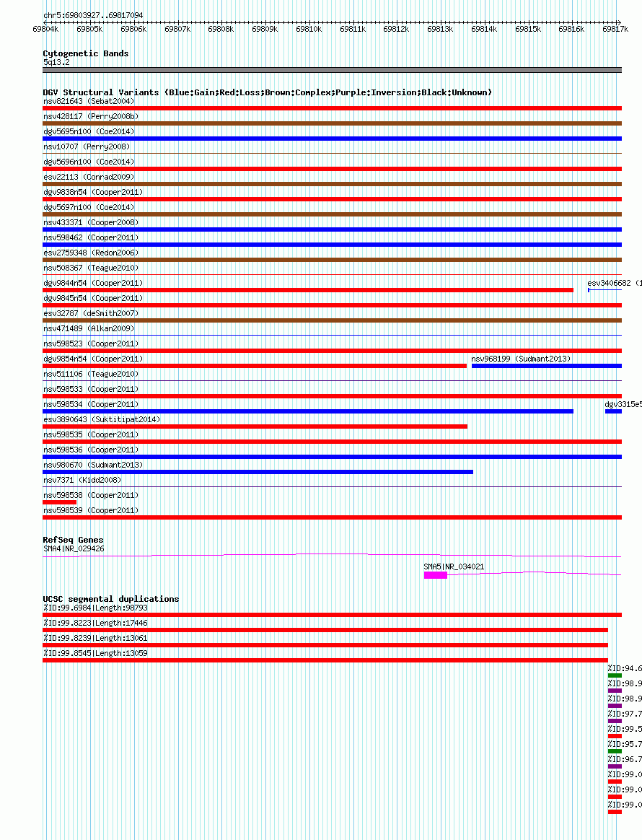This screenshot has width=642, height=840.
Task: Click the chr5:69803927..69817094 region label
Action: click(93, 16)
